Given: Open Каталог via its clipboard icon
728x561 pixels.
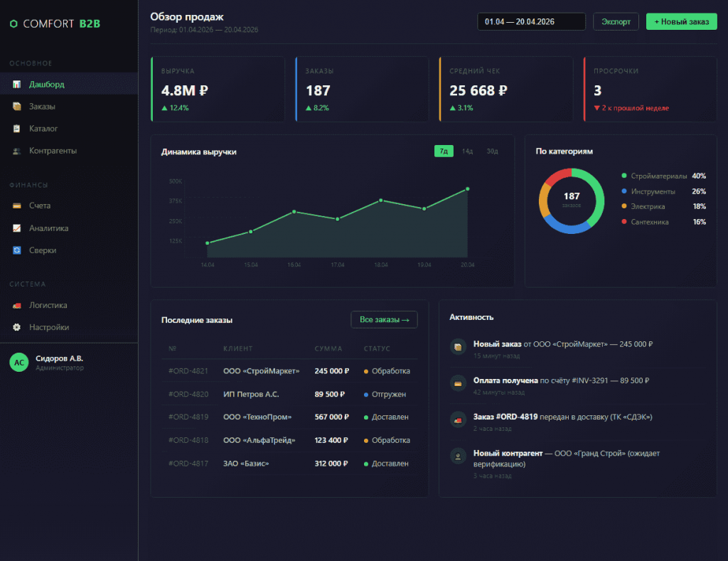Looking at the screenshot, I should (16, 129).
